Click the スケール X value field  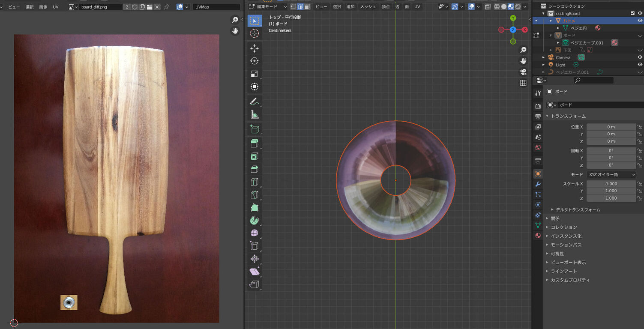coord(611,184)
